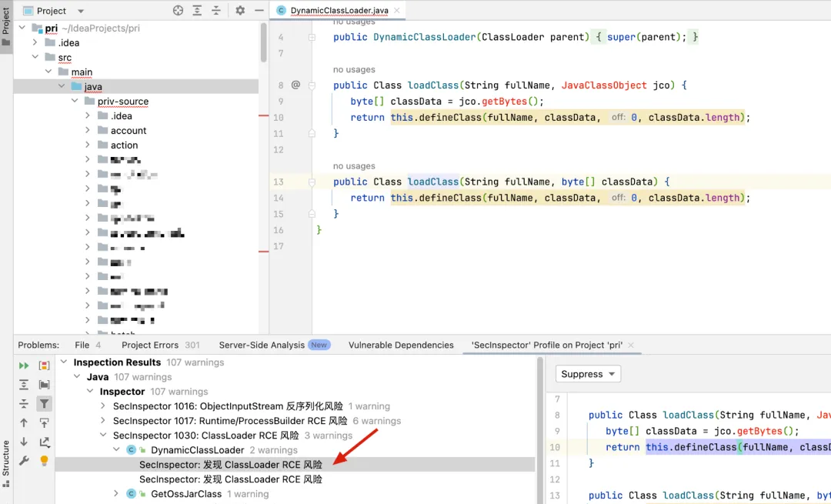Hide the Project panel with minus icon
The width and height of the screenshot is (831, 504).
point(259,11)
